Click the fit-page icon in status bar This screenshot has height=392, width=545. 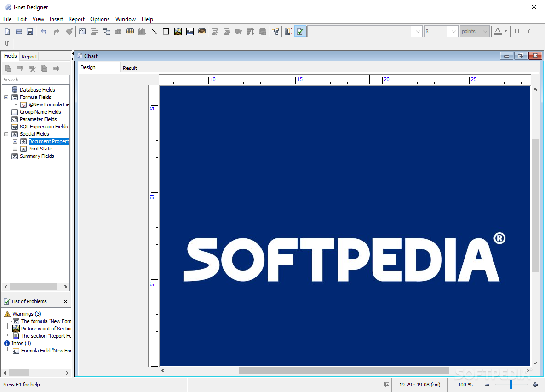pos(387,385)
